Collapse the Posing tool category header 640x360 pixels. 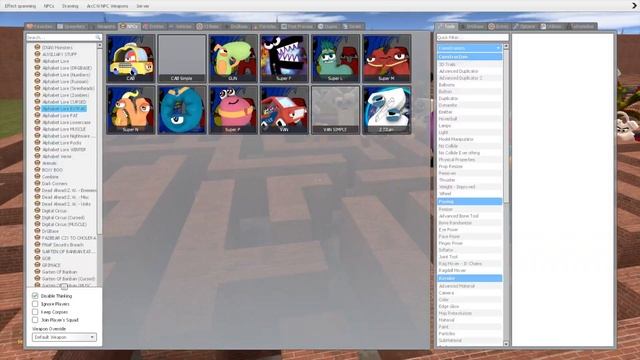click(469, 202)
